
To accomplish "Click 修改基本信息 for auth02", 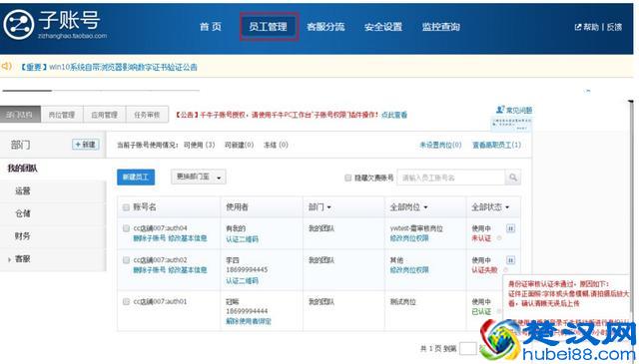I will (188, 270).
